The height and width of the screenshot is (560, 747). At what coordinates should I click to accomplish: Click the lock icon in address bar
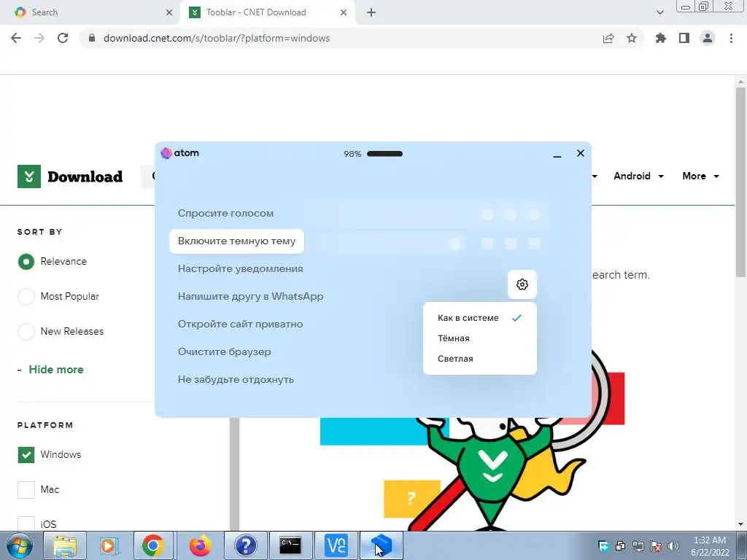(x=92, y=38)
